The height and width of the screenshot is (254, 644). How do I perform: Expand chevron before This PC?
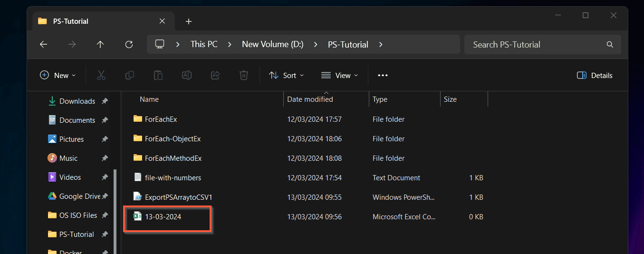178,44
